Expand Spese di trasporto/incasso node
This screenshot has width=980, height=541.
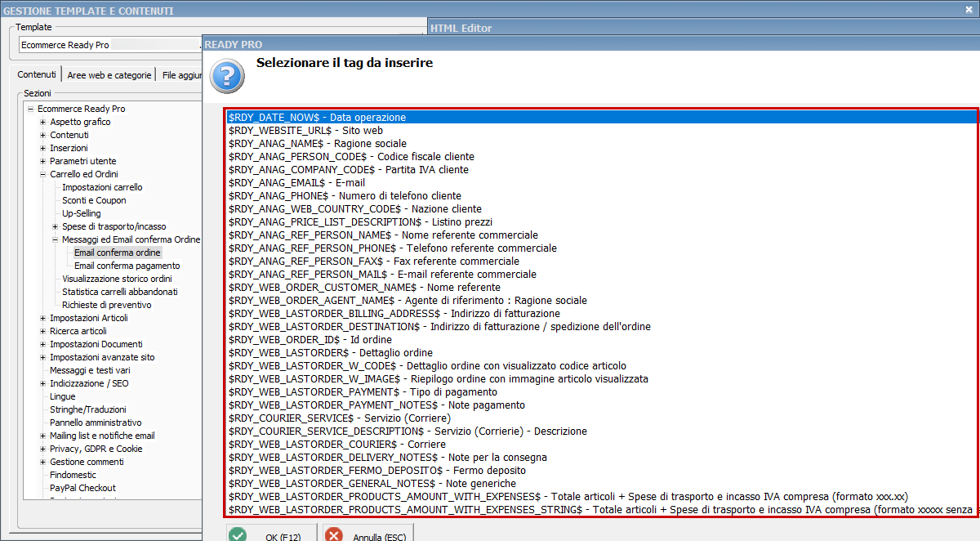click(55, 226)
